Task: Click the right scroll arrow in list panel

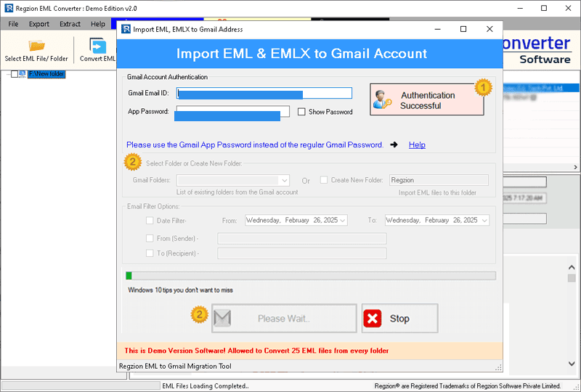Action: (x=576, y=167)
